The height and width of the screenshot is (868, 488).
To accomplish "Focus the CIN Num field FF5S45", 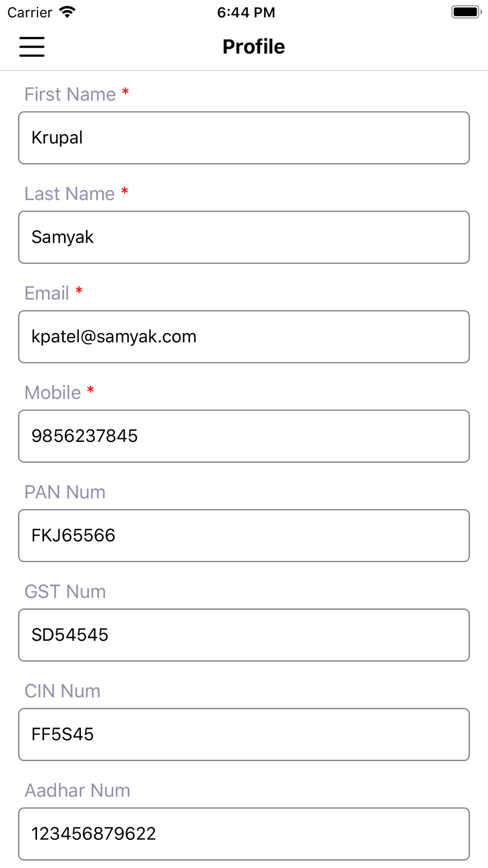I will (244, 735).
